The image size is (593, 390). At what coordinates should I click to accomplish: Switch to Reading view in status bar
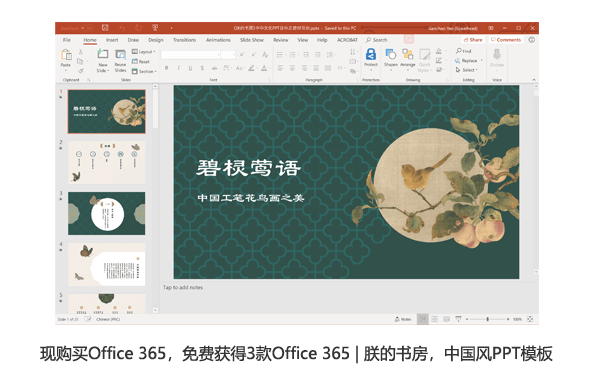tap(446, 319)
